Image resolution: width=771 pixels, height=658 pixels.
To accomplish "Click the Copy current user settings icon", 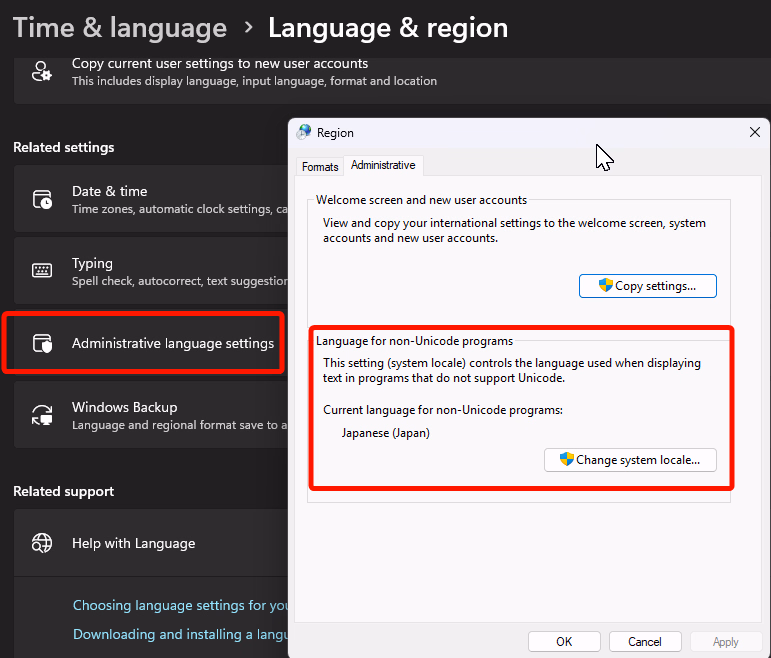I will pos(42,71).
